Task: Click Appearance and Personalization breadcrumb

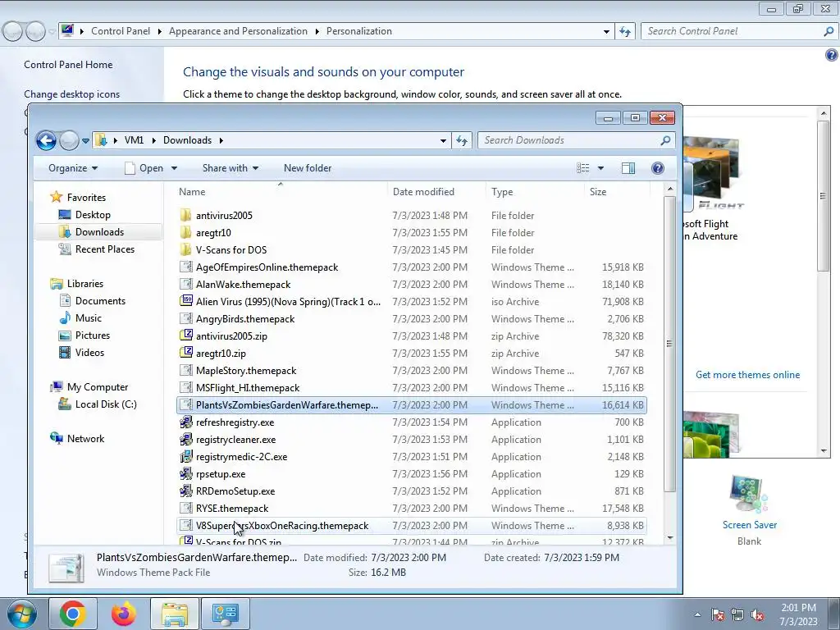Action: pyautogui.click(x=239, y=31)
